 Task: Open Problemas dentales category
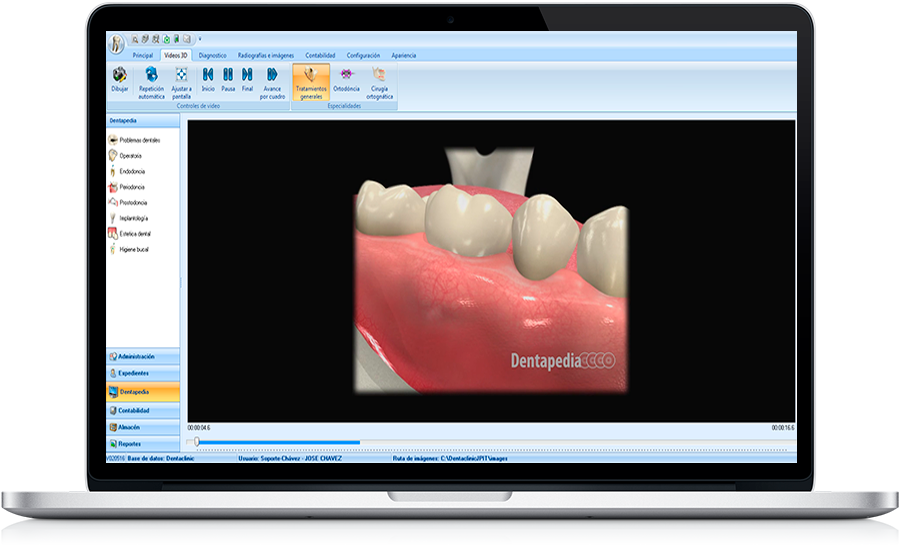[x=139, y=140]
